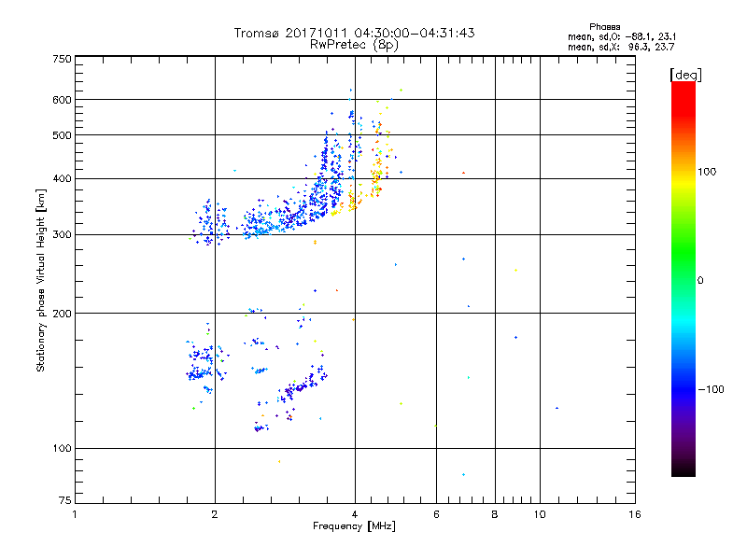Click the 'Frequency [MHz]' x-axis label
The height and width of the screenshot is (560, 747).
tap(354, 525)
